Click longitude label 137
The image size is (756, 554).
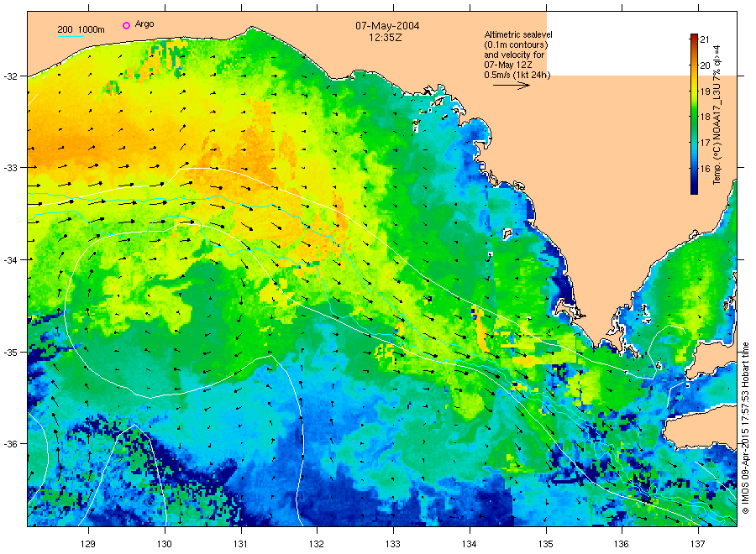coord(698,545)
